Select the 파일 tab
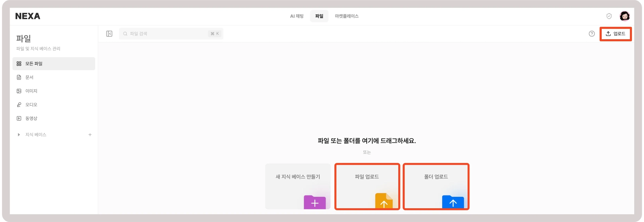The image size is (644, 222). [x=319, y=16]
